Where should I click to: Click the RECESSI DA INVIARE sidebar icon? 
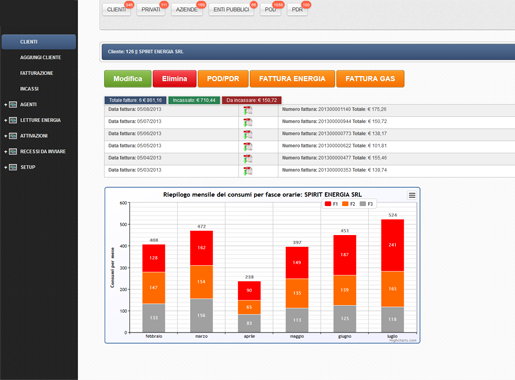click(13, 152)
